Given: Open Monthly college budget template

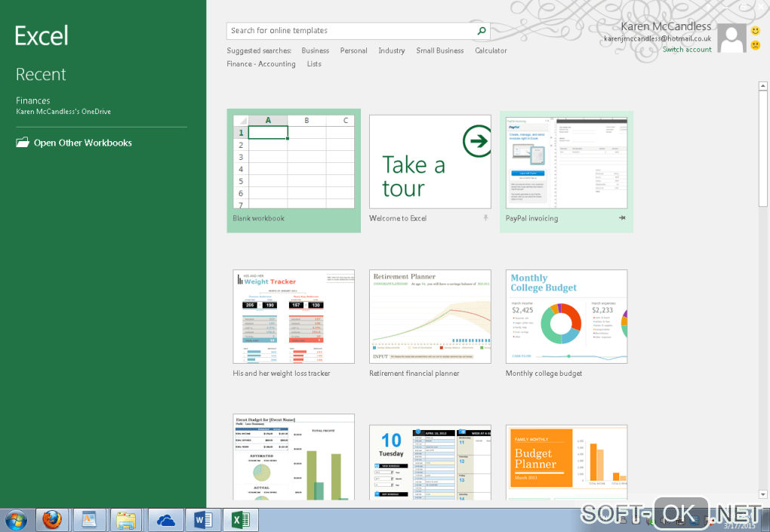Looking at the screenshot, I should (x=566, y=316).
